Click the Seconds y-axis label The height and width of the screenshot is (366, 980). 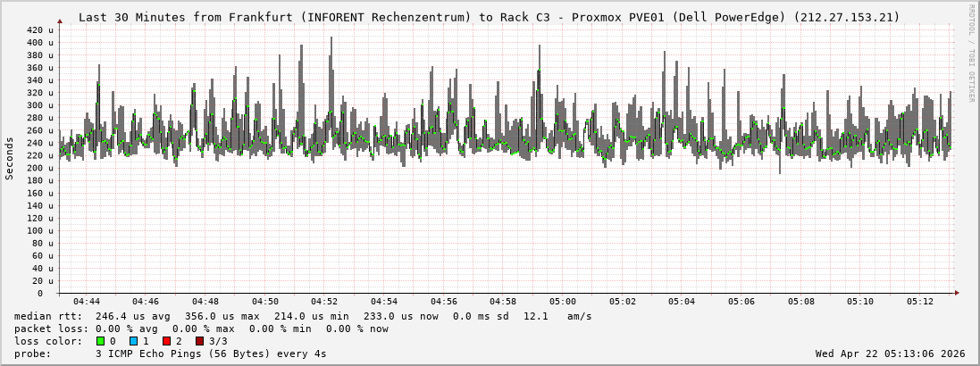10,158
